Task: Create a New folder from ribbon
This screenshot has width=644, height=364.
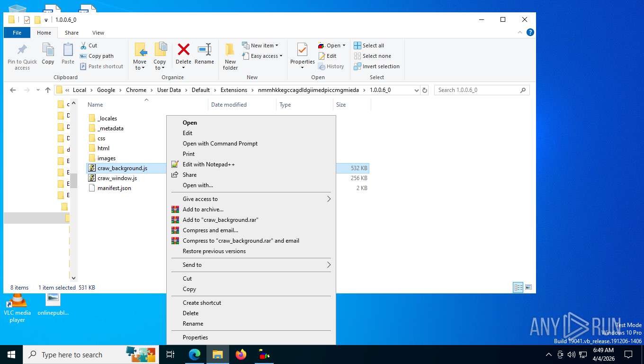Action: (x=230, y=57)
